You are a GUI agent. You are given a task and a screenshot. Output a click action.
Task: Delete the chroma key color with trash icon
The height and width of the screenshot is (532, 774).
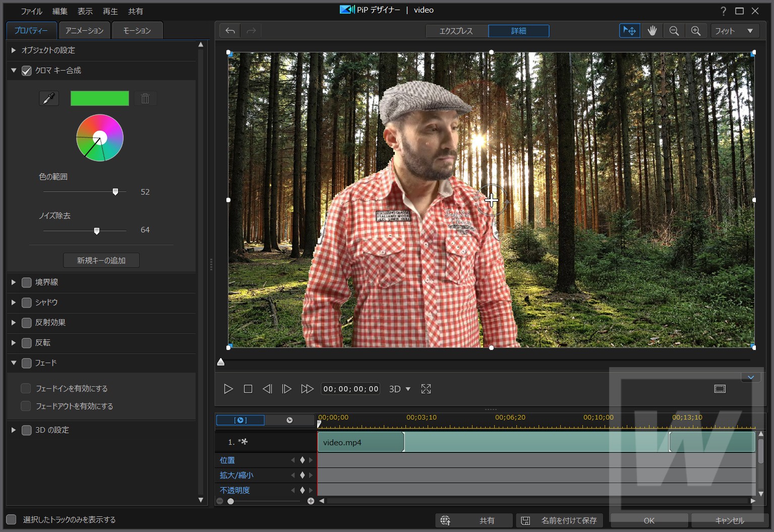(145, 98)
